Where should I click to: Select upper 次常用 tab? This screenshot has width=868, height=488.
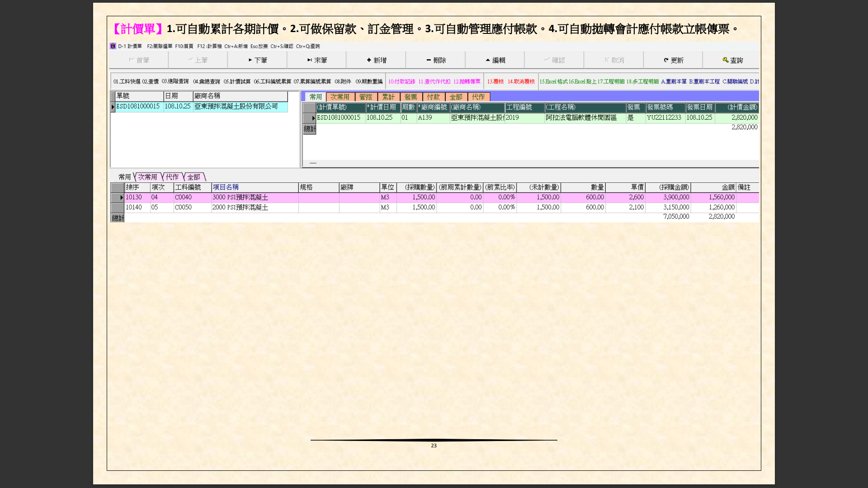[x=340, y=97]
